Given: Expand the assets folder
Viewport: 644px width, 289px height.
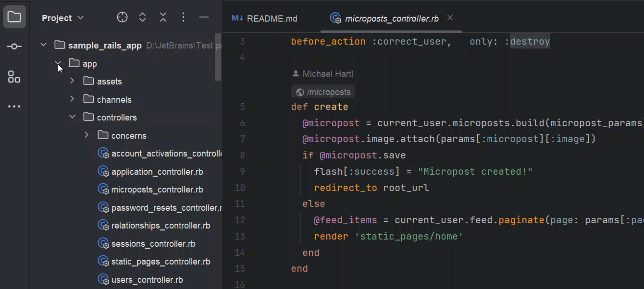Looking at the screenshot, I should [x=72, y=81].
